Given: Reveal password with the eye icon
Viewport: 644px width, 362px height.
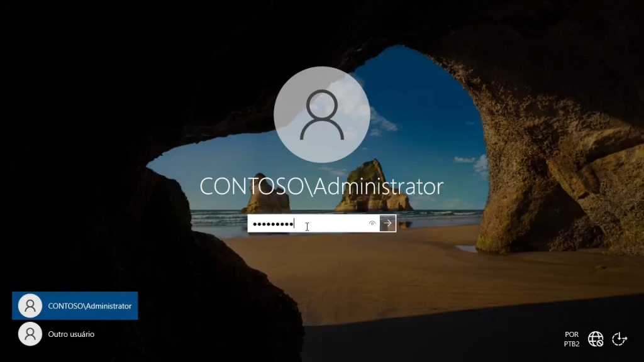Looking at the screenshot, I should tap(372, 223).
